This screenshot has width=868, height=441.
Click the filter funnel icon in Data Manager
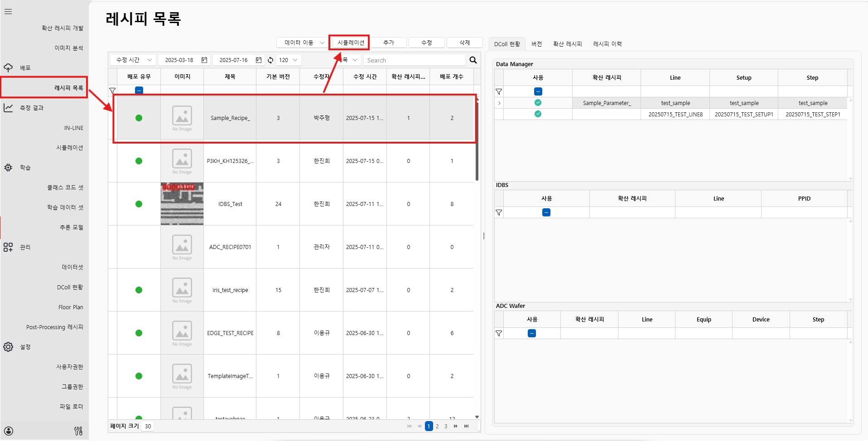pos(499,91)
